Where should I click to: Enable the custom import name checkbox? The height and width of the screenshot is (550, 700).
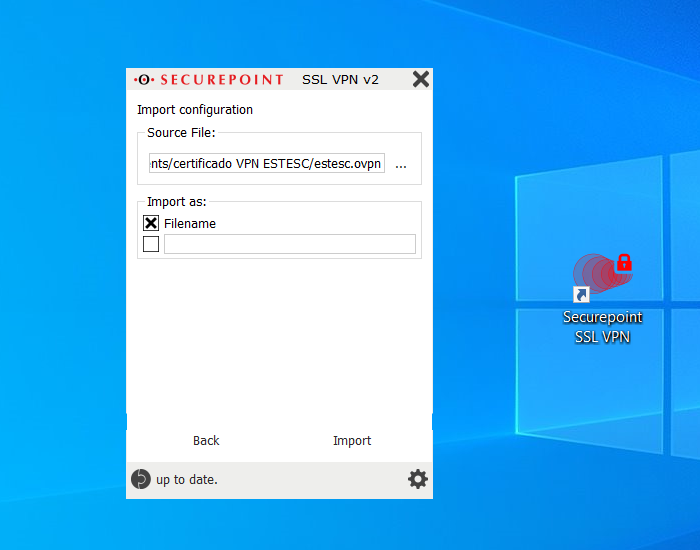tap(151, 244)
